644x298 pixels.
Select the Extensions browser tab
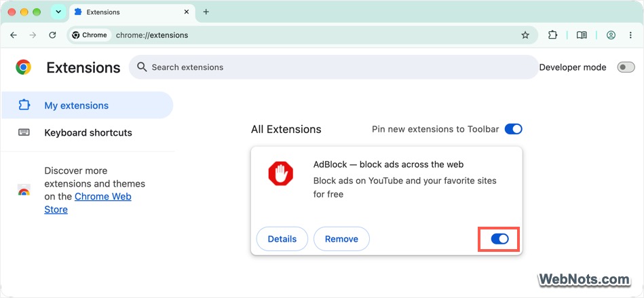point(132,12)
